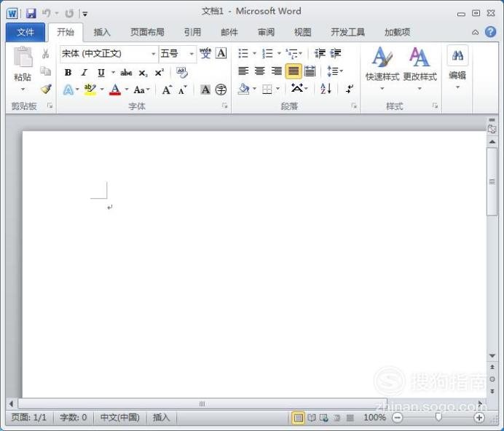504x431 pixels.
Task: Click the Clear Formatting eraser icon
Action: coord(182,72)
